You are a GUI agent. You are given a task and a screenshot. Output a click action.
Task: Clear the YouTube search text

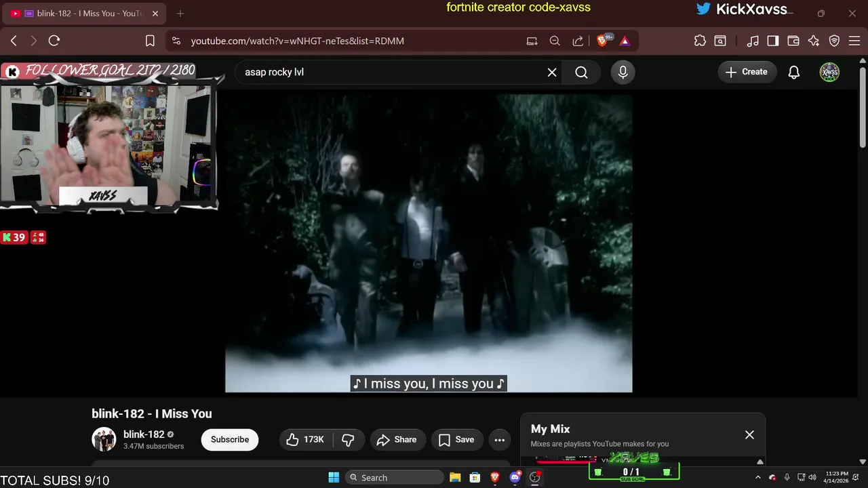click(x=552, y=72)
